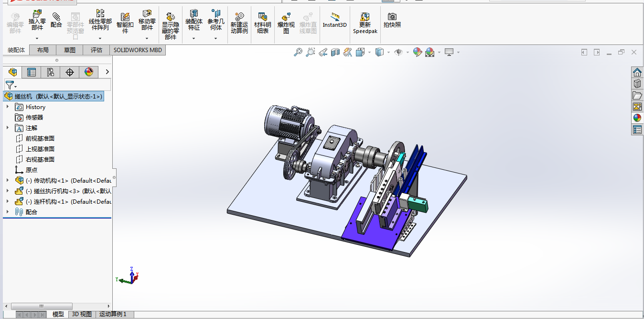Image resolution: width=644 pixels, height=319 pixels.
Task: Activate the Section View tool
Action: point(335,52)
